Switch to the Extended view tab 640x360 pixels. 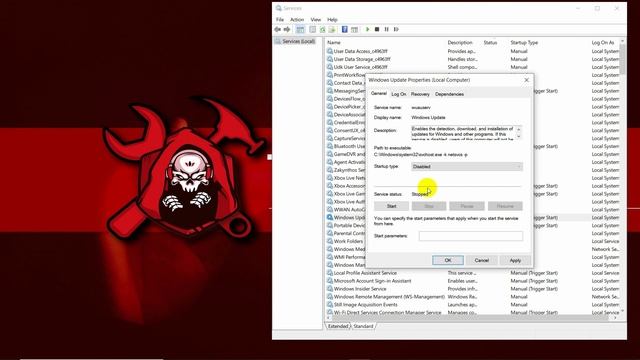[338, 326]
